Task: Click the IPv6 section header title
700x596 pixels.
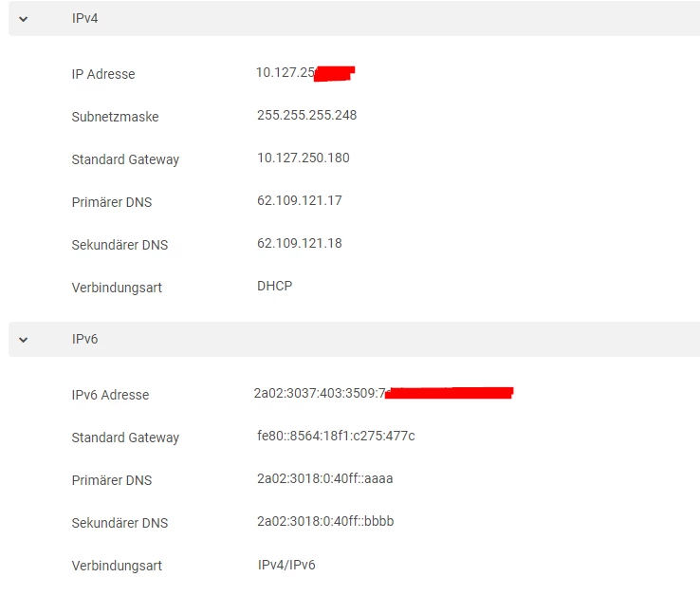Action: (84, 339)
